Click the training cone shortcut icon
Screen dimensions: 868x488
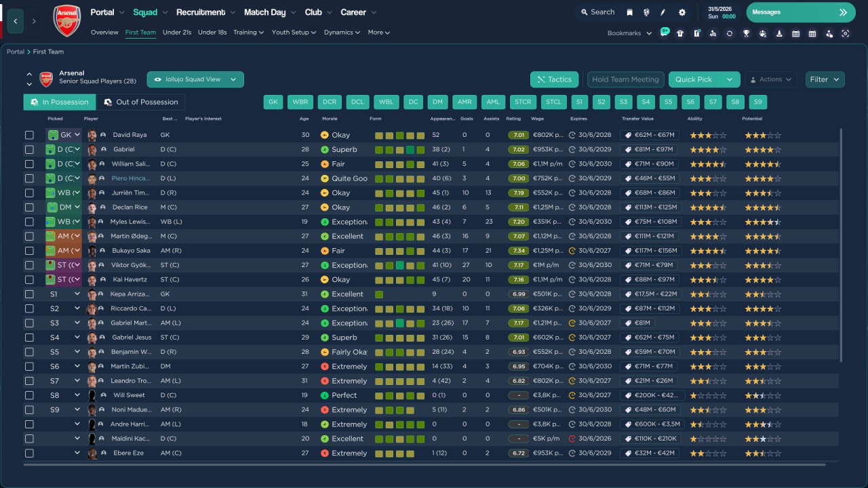(x=779, y=33)
